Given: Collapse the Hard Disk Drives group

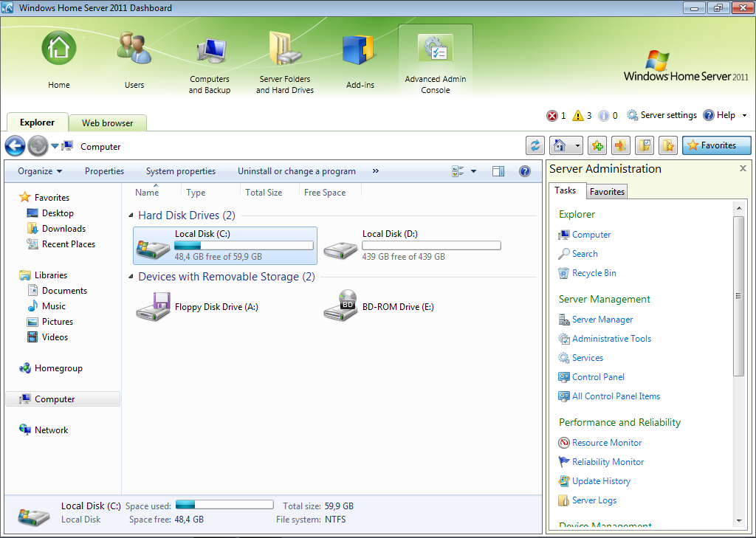Looking at the screenshot, I should pos(131,215).
